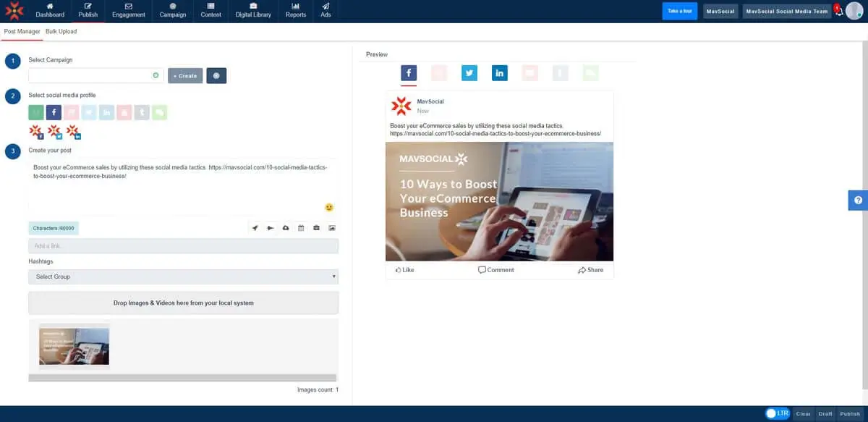Toggle the LTR text direction switch

tap(778, 413)
